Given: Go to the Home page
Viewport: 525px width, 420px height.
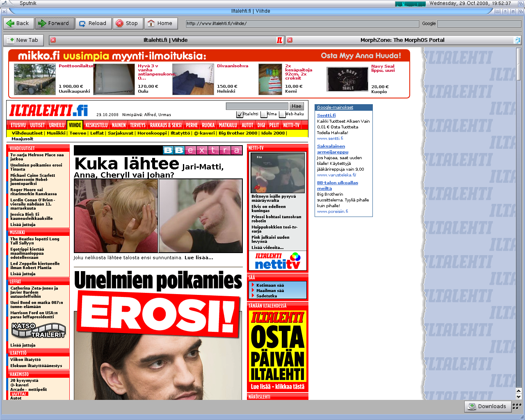Looking at the screenshot, I should [x=161, y=23].
